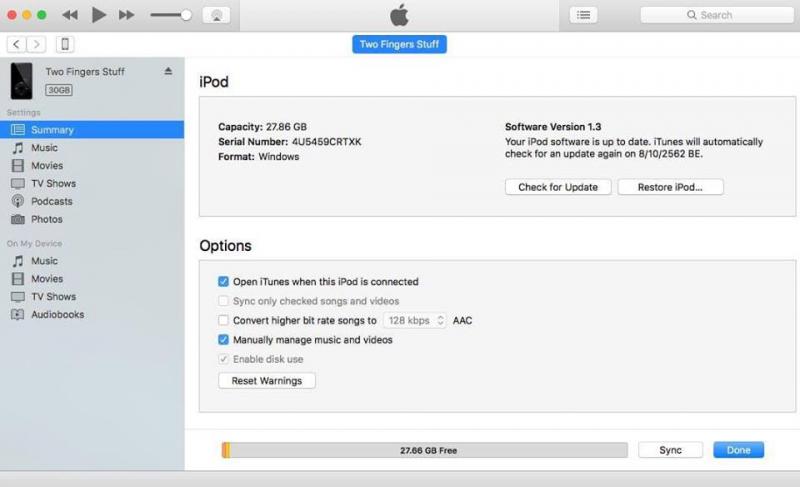Click the Restore iPod... button

click(x=670, y=187)
